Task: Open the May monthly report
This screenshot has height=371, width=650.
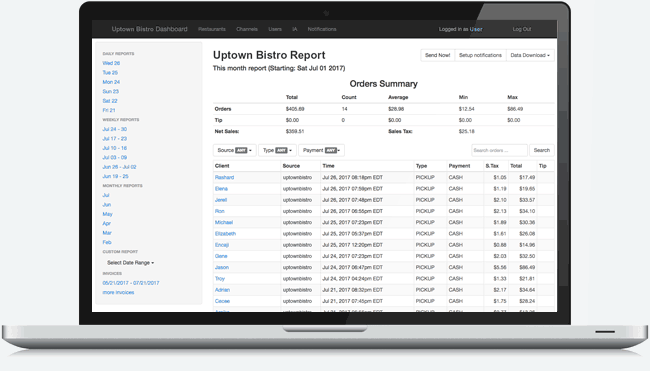Action: click(107, 214)
